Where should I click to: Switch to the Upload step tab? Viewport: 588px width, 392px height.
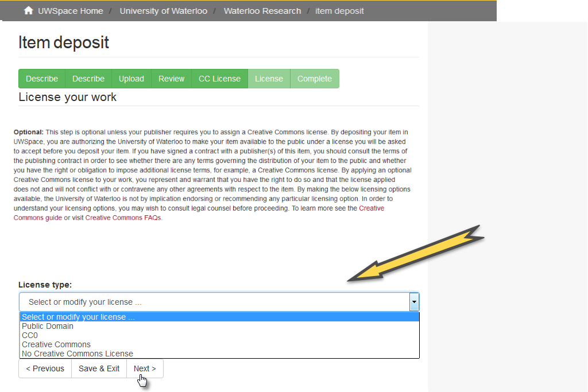pyautogui.click(x=131, y=78)
